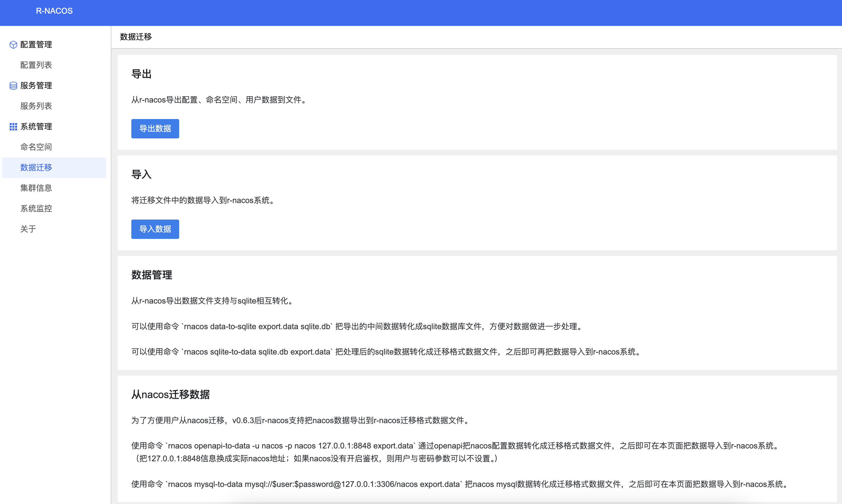Click the 导出 section heading
Screen dimensions: 842x504
[141, 74]
